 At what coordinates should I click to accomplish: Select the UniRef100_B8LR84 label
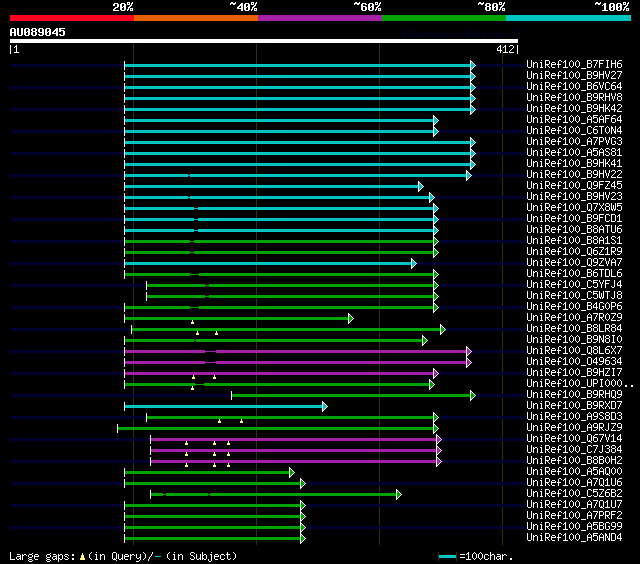[x=574, y=329]
